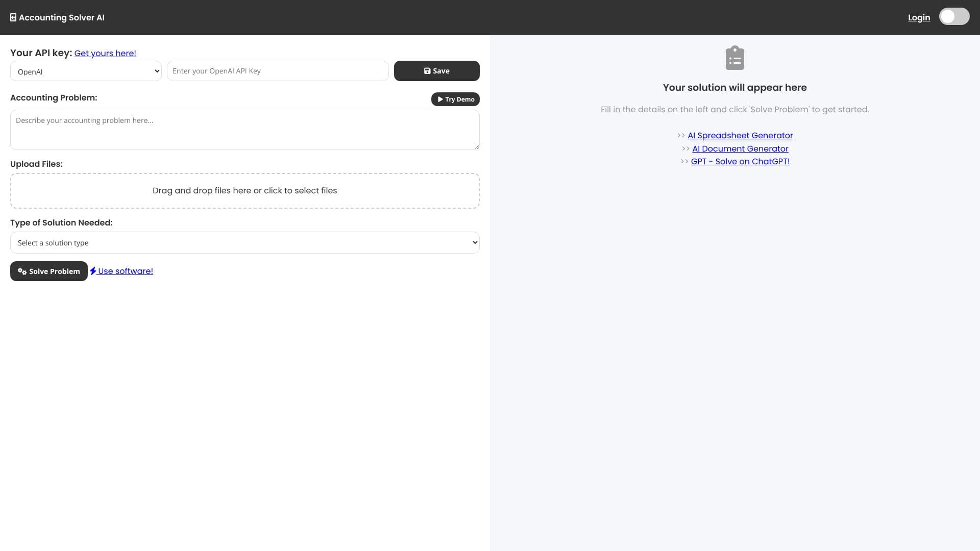Open the AI Spreadsheet Generator link
980x551 pixels.
740,135
